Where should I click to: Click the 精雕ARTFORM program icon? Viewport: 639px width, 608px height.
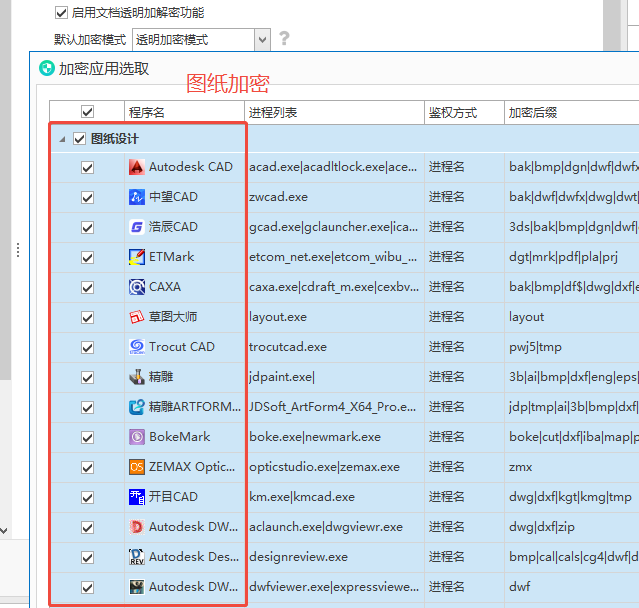(x=137, y=407)
